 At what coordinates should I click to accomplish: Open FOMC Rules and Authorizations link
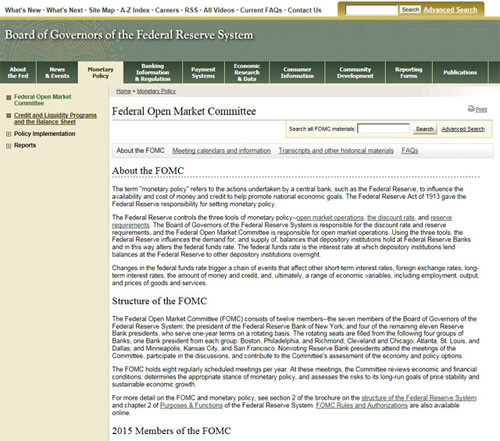[362, 406]
